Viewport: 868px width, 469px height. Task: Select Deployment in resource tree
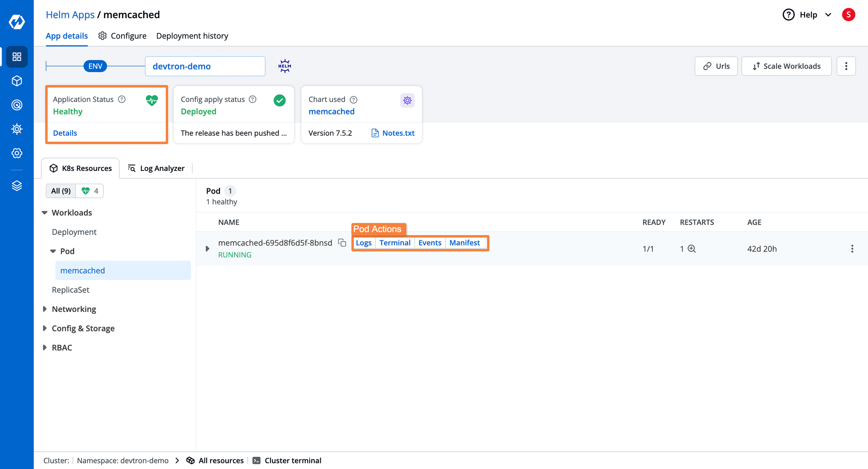click(x=74, y=232)
